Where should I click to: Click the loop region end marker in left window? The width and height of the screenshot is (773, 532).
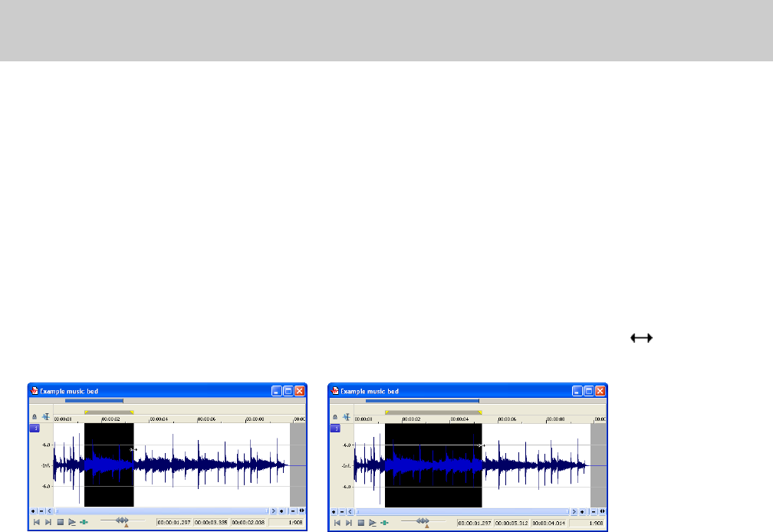click(x=132, y=412)
